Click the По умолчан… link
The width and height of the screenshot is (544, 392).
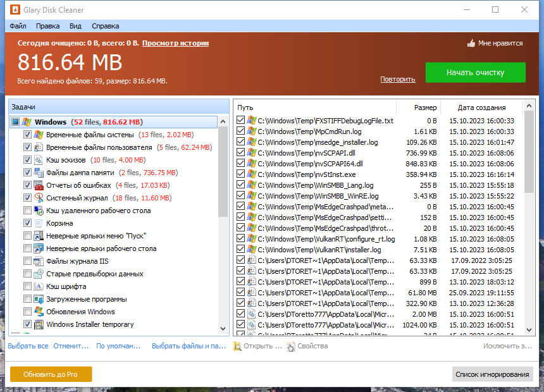(x=118, y=346)
